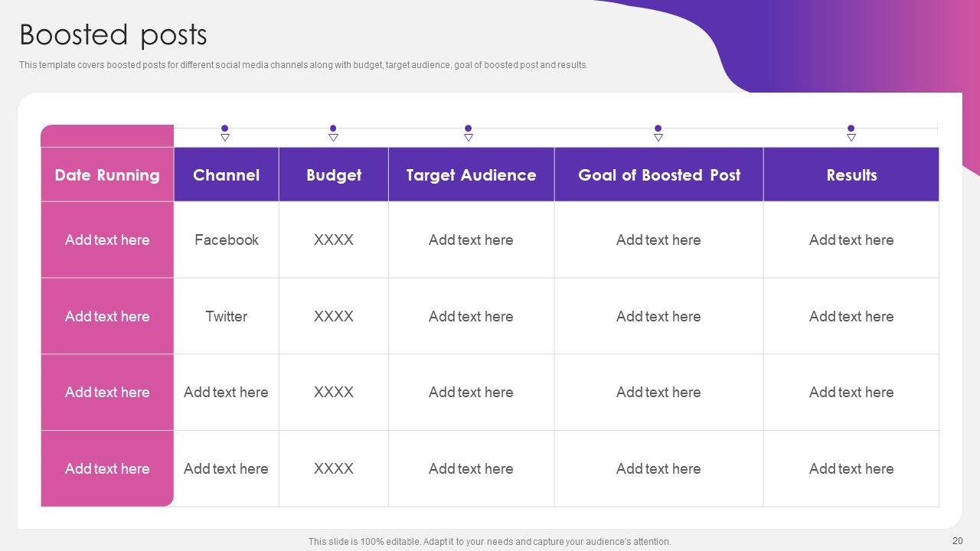Click the XXXX budget cell in the Twitter row

point(334,316)
